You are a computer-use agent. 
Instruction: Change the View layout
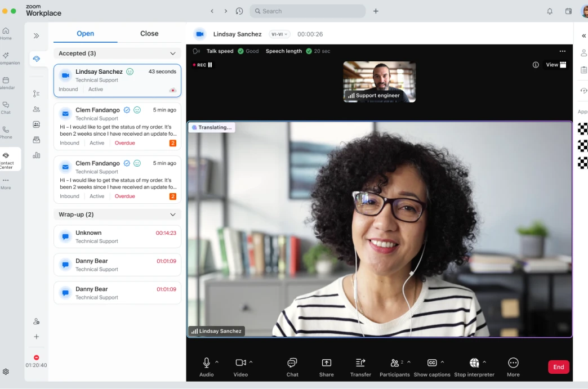[556, 65]
